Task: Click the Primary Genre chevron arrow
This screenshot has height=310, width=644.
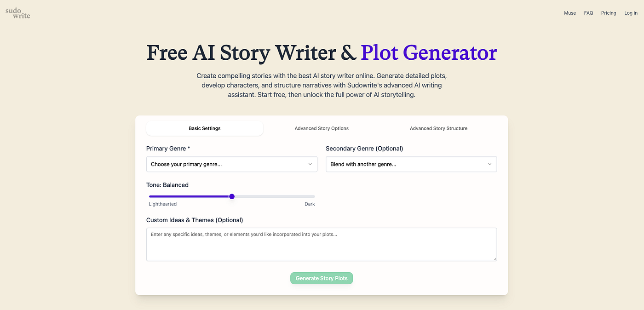Action: pos(310,164)
